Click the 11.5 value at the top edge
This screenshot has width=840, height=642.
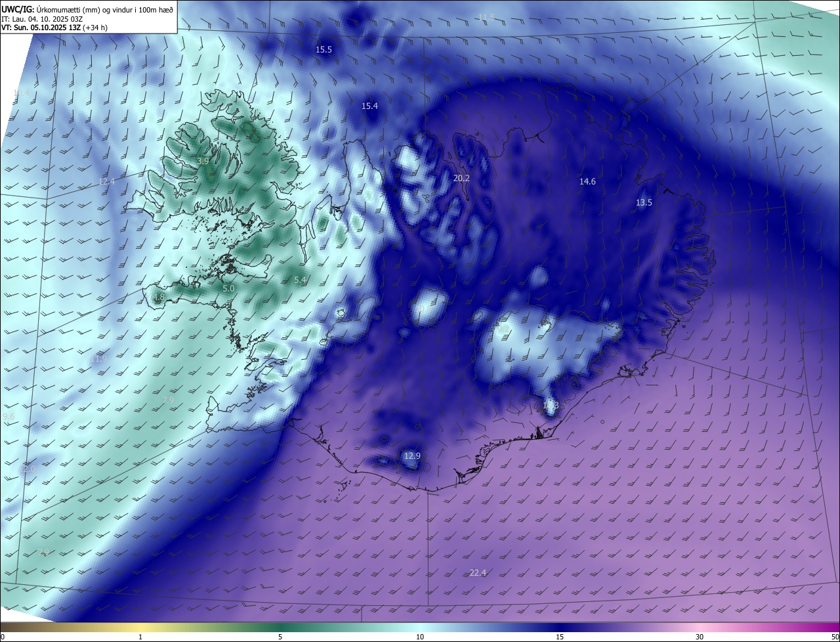[486, 17]
